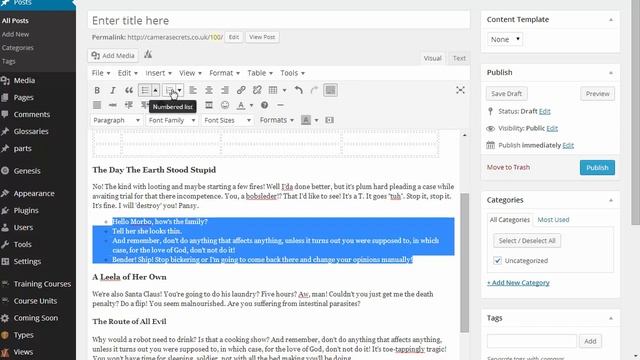Open numbered list style dropdown arrow
The image size is (640, 360).
180,90
